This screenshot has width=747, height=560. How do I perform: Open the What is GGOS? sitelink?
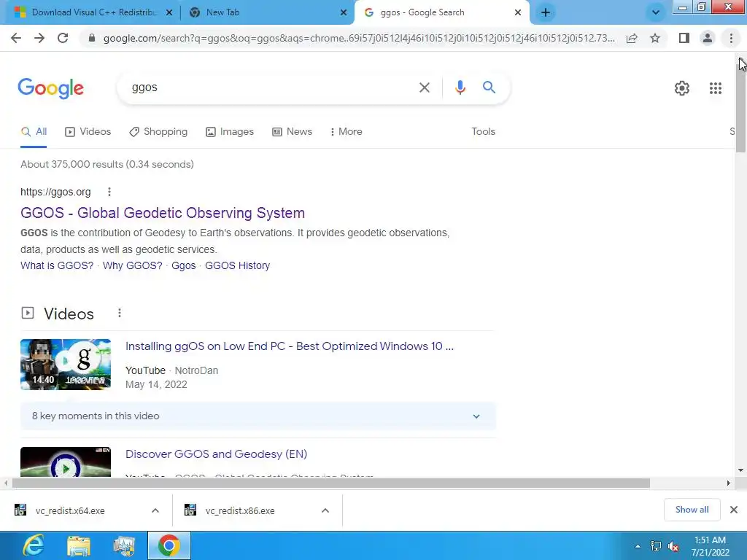57,265
